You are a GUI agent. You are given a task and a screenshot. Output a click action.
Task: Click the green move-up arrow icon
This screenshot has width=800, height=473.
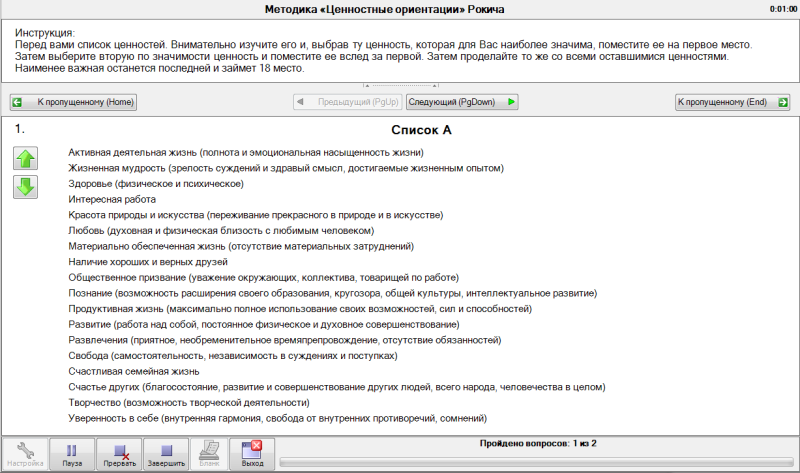(x=25, y=158)
